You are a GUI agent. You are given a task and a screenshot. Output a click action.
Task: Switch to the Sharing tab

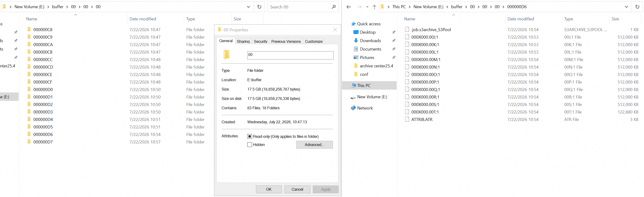243,41
